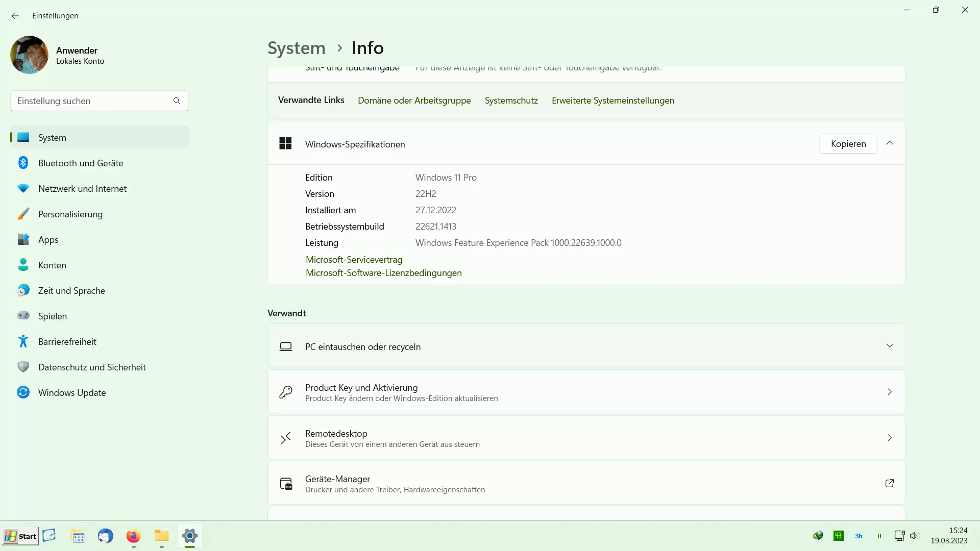Go back using the arrow beside Einstellungen
This screenshot has width=980, height=551.
[x=15, y=16]
